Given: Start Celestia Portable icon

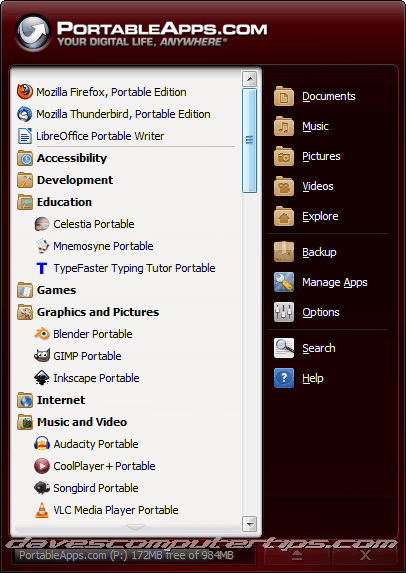Looking at the screenshot, I should pos(42,224).
